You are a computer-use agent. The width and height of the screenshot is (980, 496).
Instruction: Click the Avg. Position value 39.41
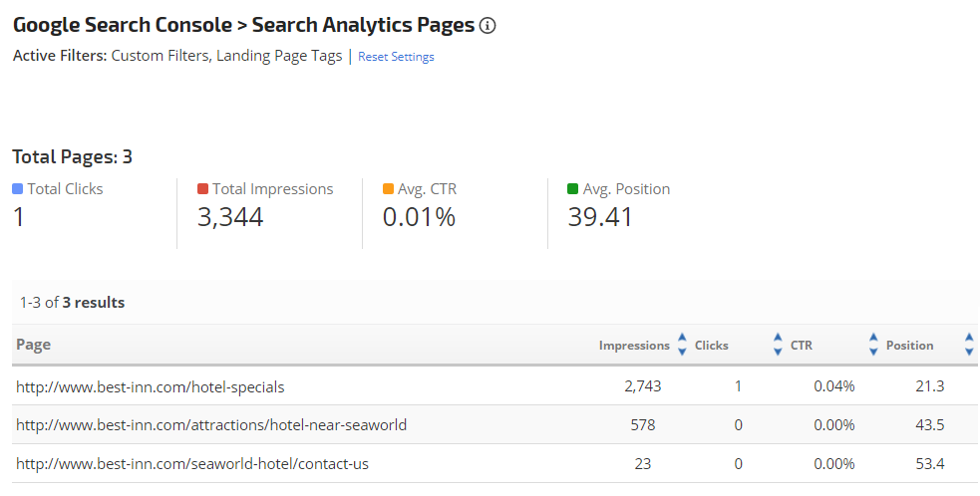600,217
